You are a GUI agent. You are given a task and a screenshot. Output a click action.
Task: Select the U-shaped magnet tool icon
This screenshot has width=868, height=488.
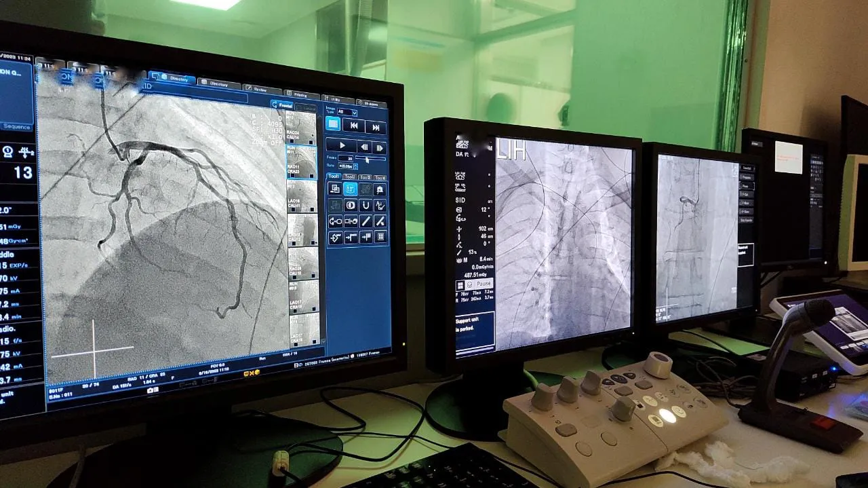tap(366, 206)
